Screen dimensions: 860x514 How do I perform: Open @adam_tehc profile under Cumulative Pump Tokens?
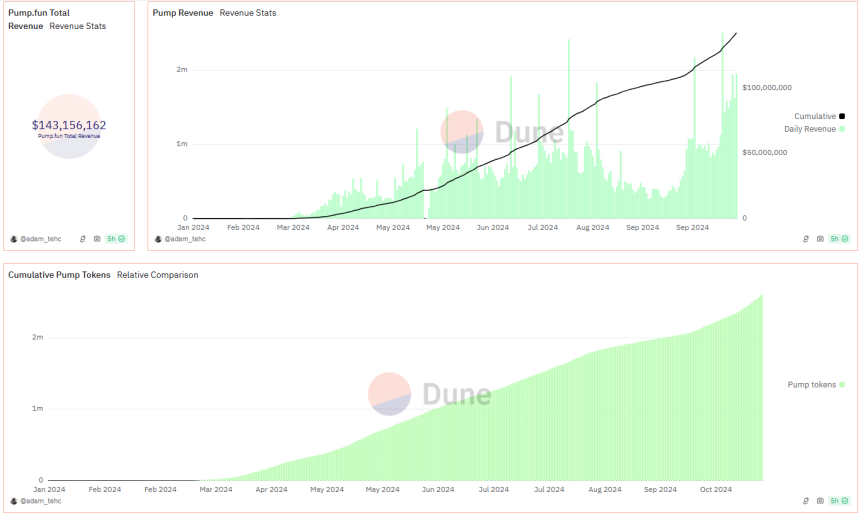(x=40, y=500)
